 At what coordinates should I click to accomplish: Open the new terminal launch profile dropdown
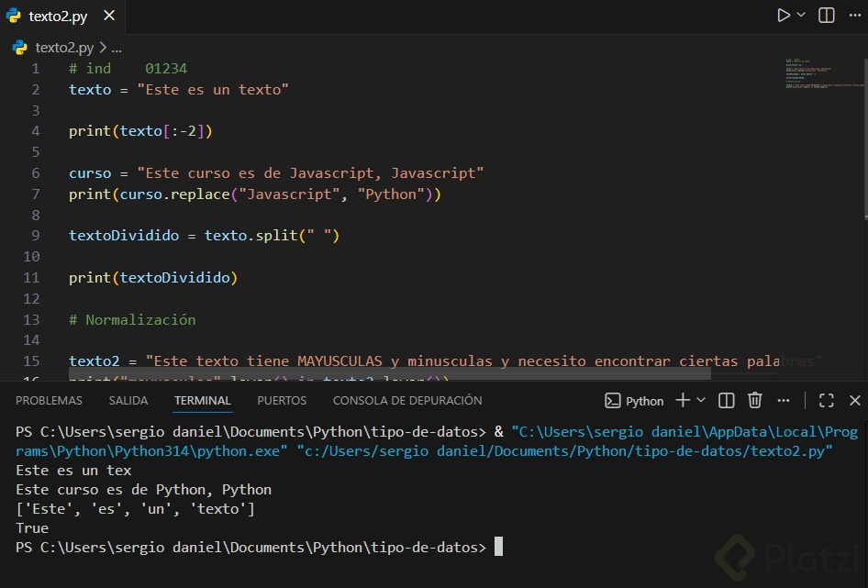(x=701, y=400)
